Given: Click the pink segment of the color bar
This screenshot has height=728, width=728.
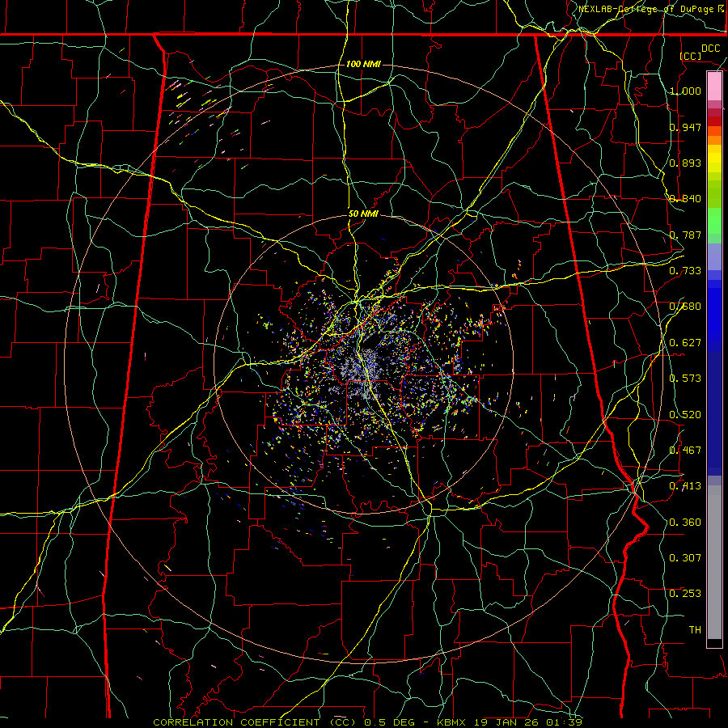Looking at the screenshot, I should pyautogui.click(x=714, y=87).
